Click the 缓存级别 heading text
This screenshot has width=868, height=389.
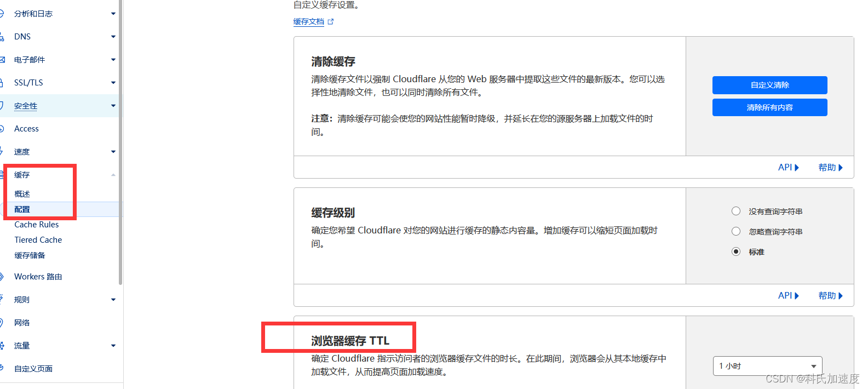point(334,213)
